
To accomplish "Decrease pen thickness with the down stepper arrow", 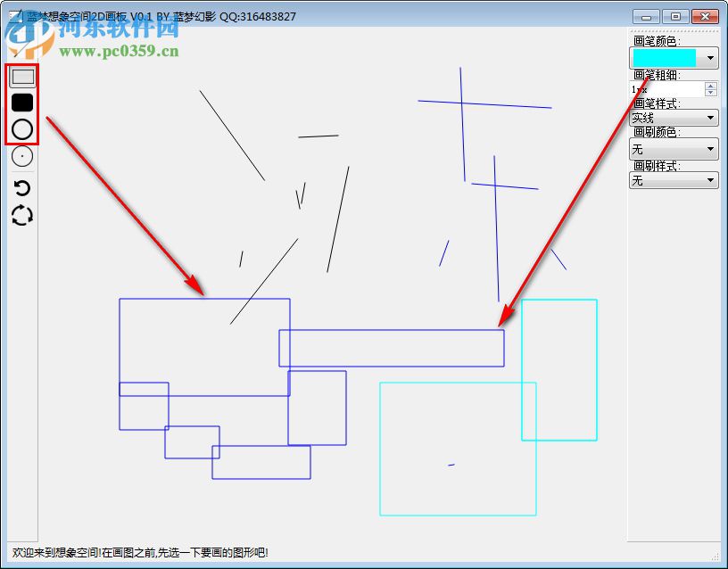I will coord(709,93).
